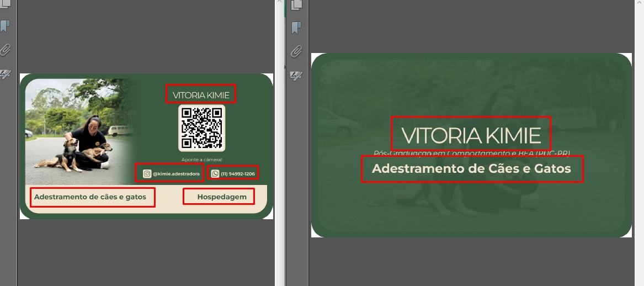The height and width of the screenshot is (286, 644).
Task: Open Page Thumbnails panel in right document
Action: [x=296, y=4]
